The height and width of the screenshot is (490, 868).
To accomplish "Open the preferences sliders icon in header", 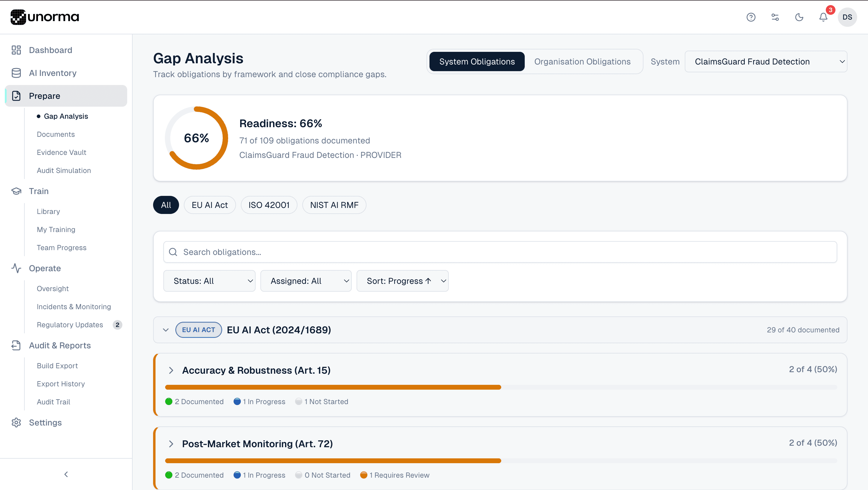I will [x=775, y=17].
